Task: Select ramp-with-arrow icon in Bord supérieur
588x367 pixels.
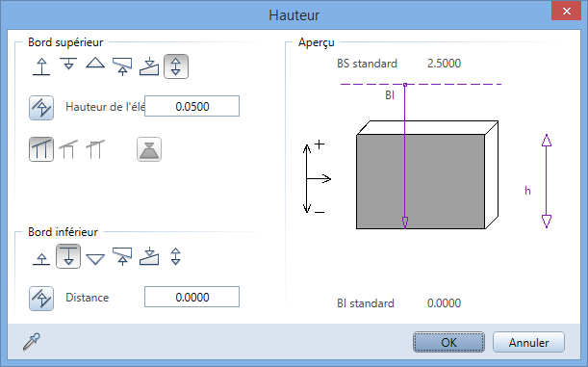Action: coord(149,66)
